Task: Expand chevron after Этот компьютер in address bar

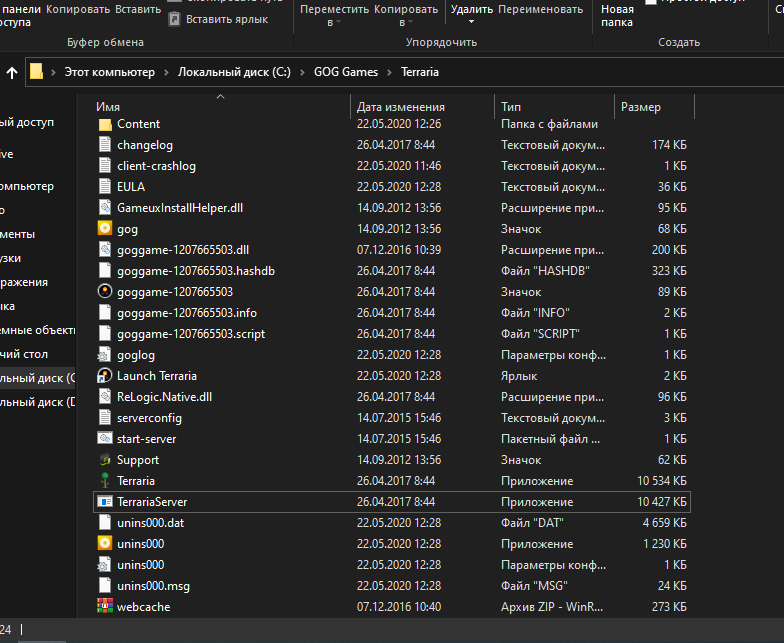Action: pos(166,72)
